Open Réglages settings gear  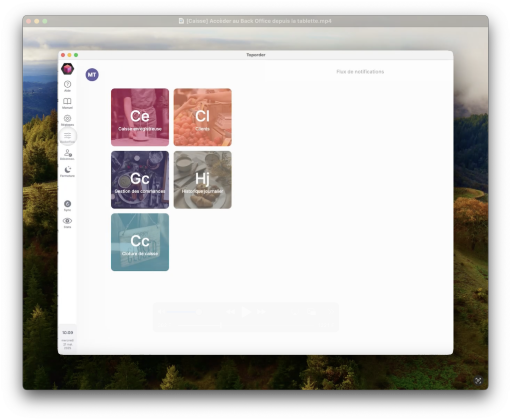pos(67,119)
